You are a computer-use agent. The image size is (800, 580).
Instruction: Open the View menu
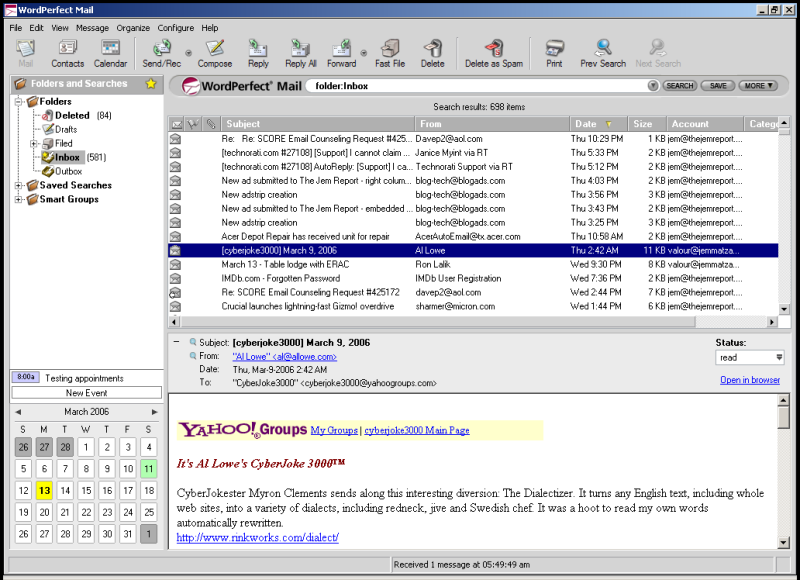click(x=60, y=28)
